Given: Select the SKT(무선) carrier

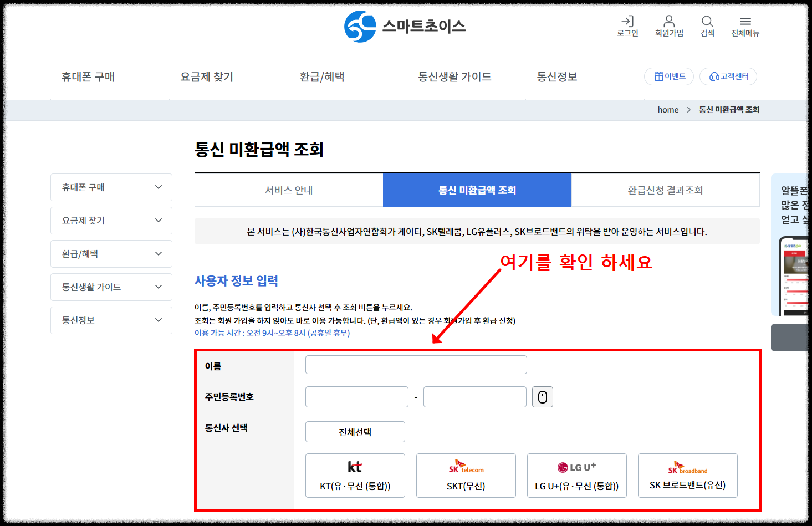Looking at the screenshot, I should (x=466, y=476).
